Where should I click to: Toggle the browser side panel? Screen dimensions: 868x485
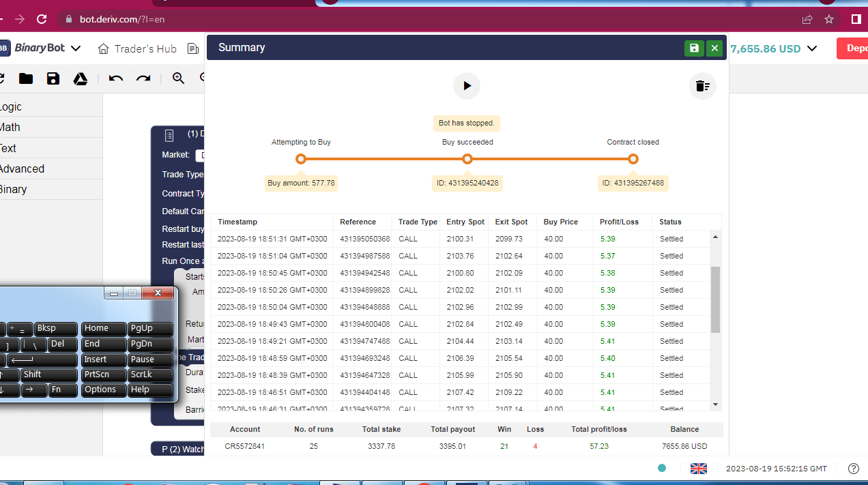(x=856, y=19)
